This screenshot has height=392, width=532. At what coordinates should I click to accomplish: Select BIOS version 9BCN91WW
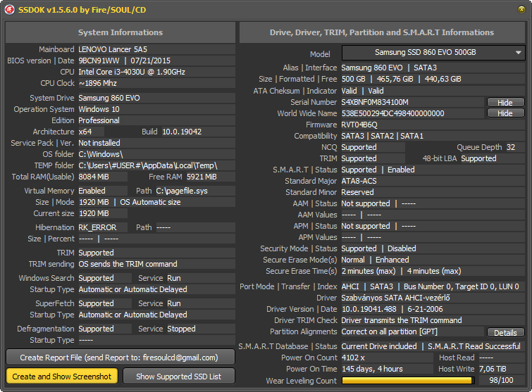click(x=99, y=61)
